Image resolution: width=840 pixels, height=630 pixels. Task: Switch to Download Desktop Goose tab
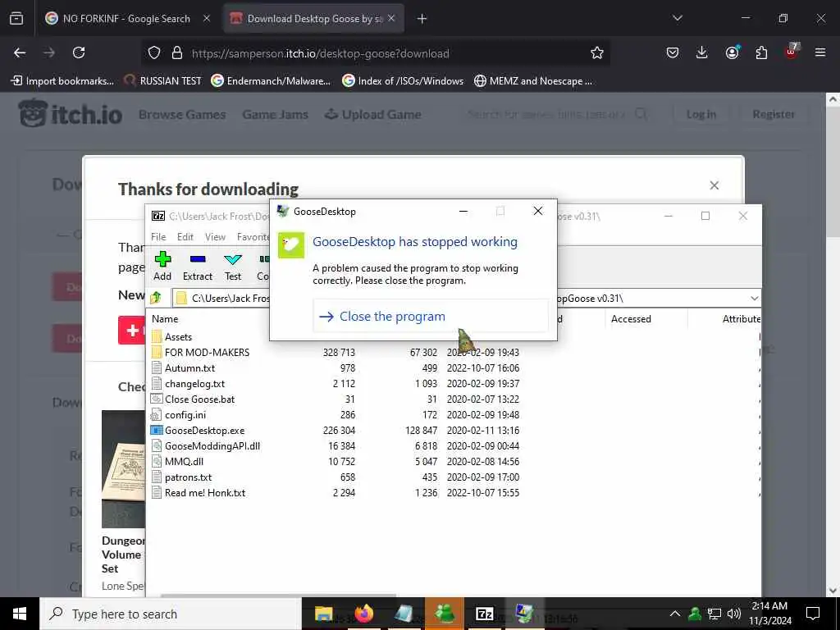pyautogui.click(x=313, y=19)
